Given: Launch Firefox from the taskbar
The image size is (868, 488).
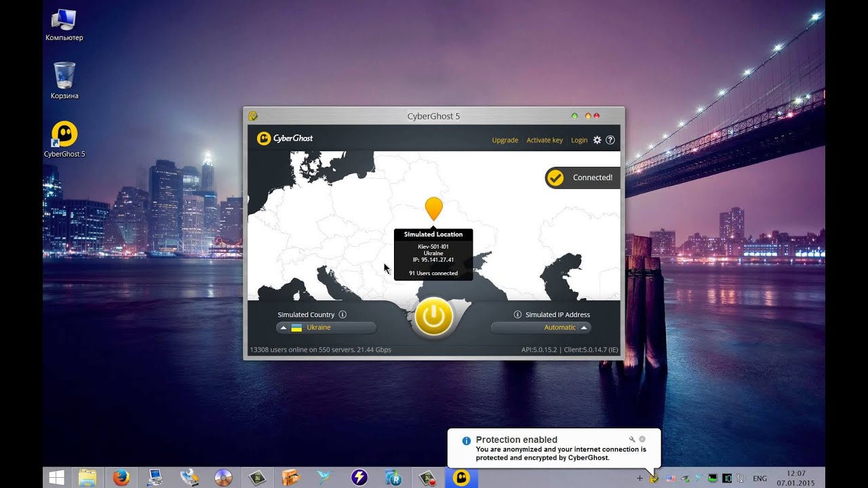Looking at the screenshot, I should [x=121, y=478].
